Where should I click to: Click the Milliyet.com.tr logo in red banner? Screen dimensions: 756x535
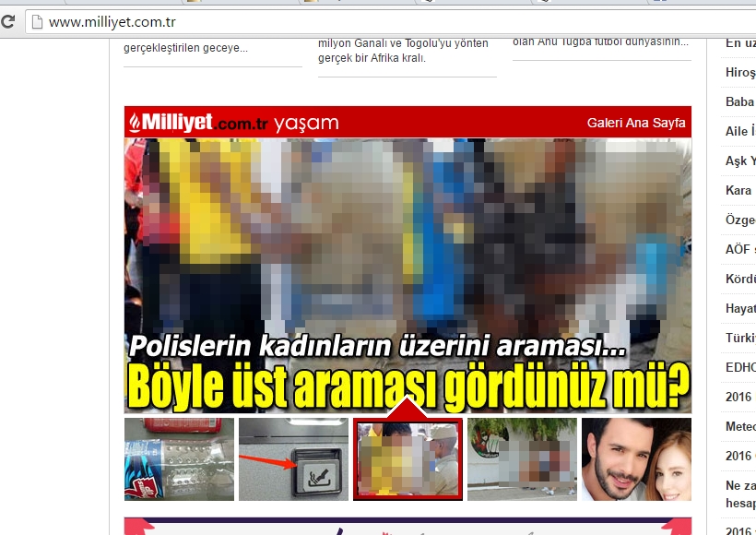198,123
